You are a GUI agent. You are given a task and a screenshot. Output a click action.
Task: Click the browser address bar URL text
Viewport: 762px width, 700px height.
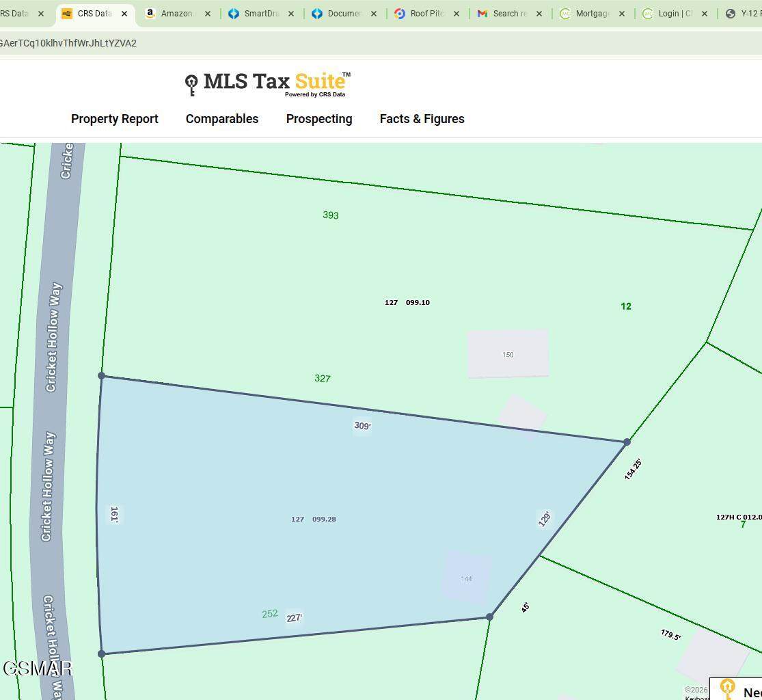[x=68, y=43]
